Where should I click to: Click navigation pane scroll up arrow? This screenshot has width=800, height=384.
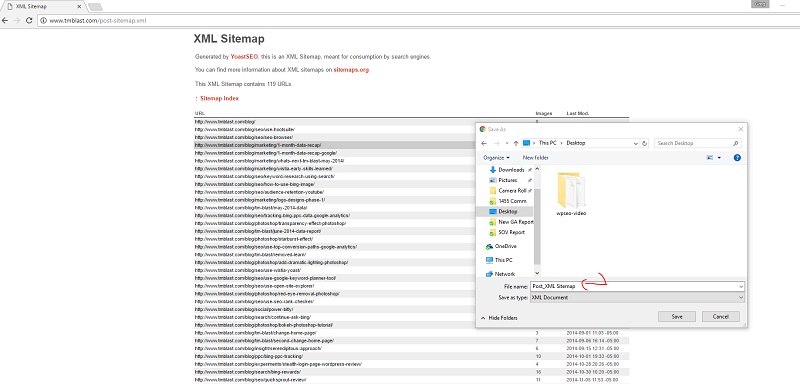coord(537,168)
